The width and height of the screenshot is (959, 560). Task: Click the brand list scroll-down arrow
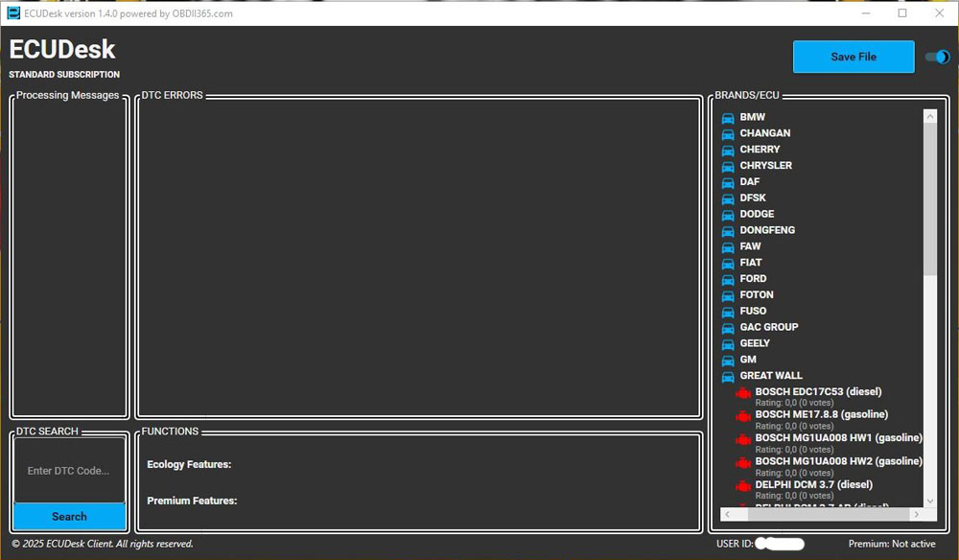click(930, 501)
